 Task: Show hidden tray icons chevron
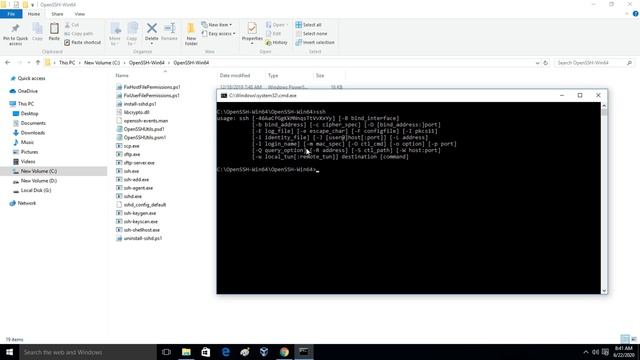tap(586, 352)
